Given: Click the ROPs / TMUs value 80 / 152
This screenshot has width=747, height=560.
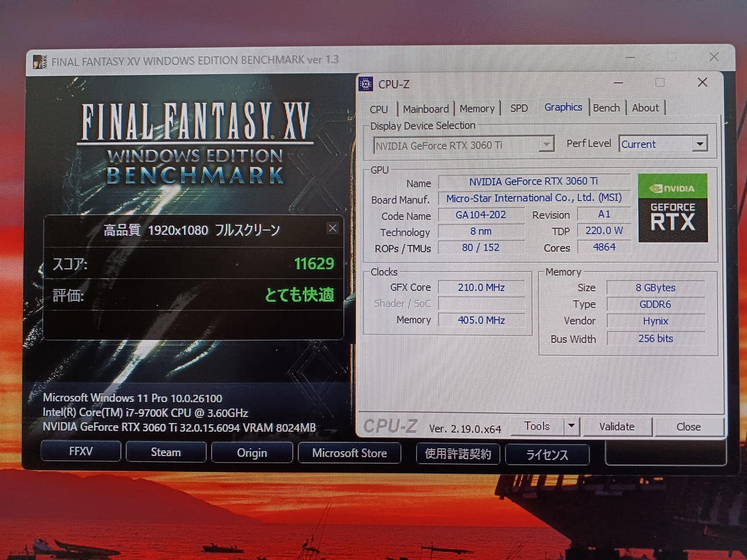Looking at the screenshot, I should (481, 247).
